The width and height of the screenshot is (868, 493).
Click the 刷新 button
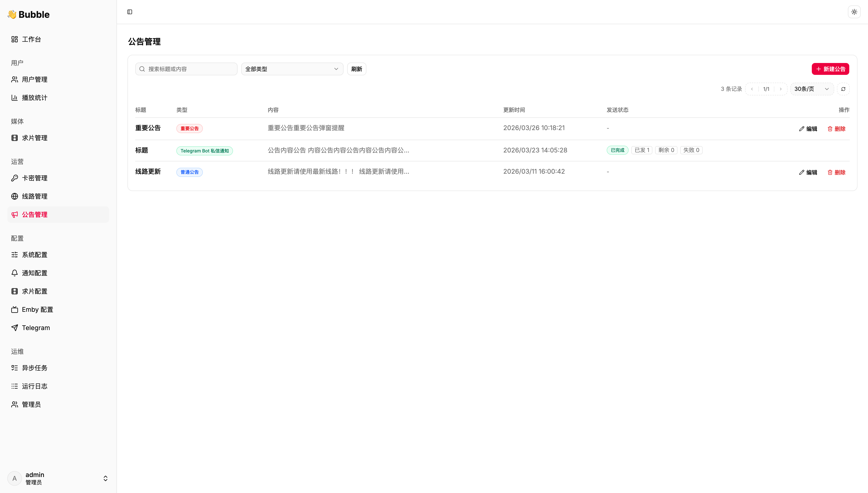[356, 69]
